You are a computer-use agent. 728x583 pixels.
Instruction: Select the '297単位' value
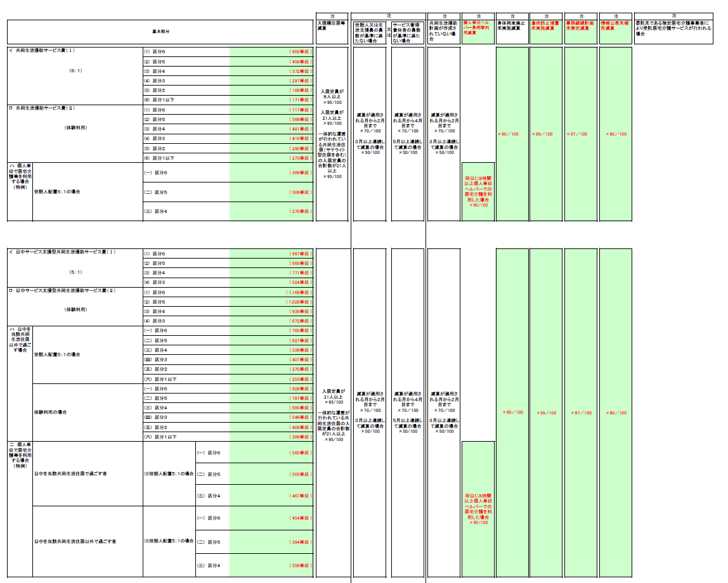(x=301, y=80)
